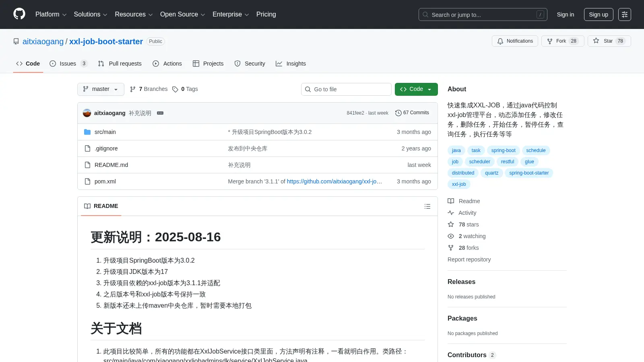Click the .gitignore file icon

(87, 148)
